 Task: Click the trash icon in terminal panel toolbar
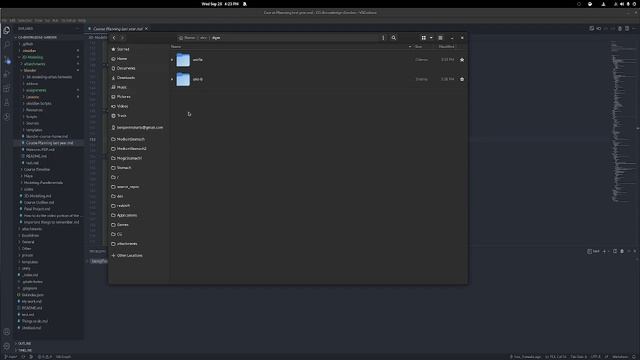(622, 251)
